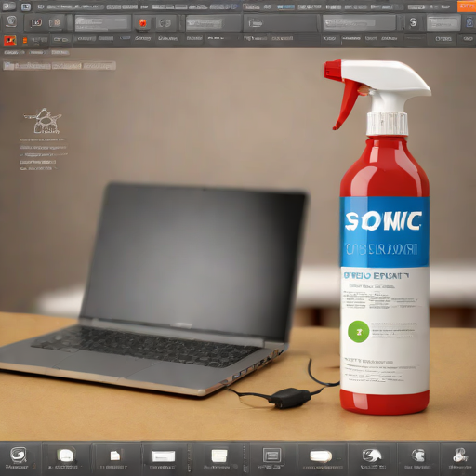Open the bird-like swirl icon in the bottom bar
476x476 pixels.
pyautogui.click(x=372, y=456)
